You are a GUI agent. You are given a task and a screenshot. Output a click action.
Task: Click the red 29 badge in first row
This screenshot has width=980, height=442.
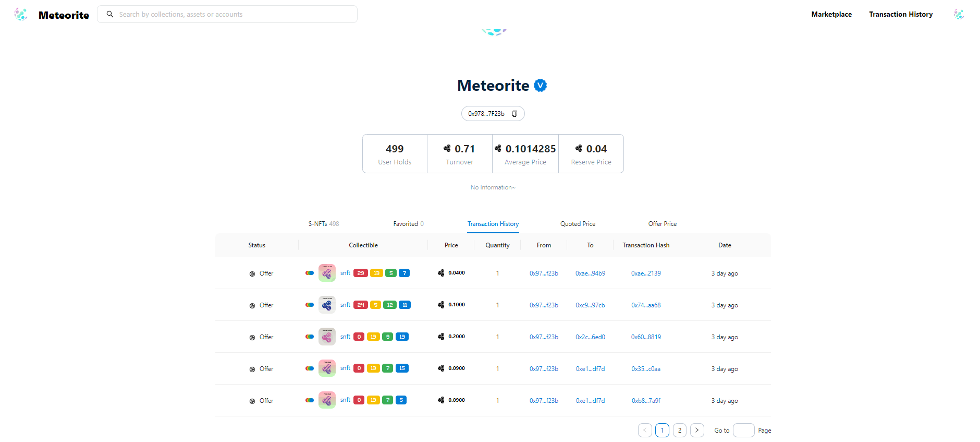[361, 273]
